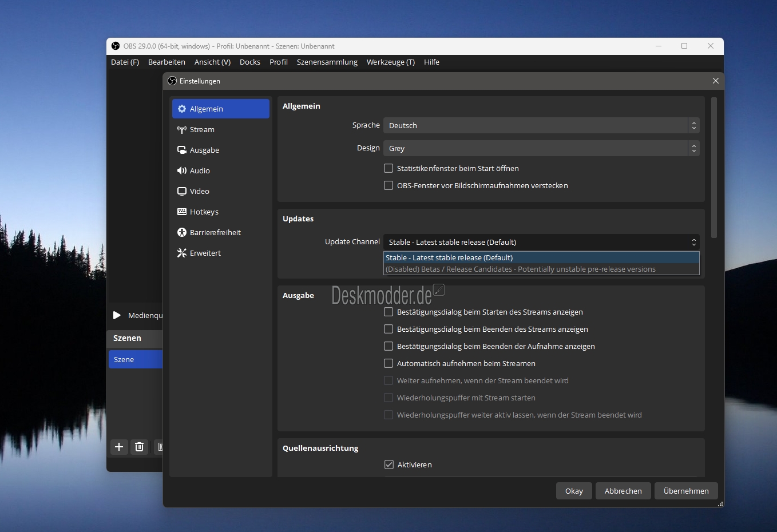Click the dialog resize grip corner

(720, 504)
